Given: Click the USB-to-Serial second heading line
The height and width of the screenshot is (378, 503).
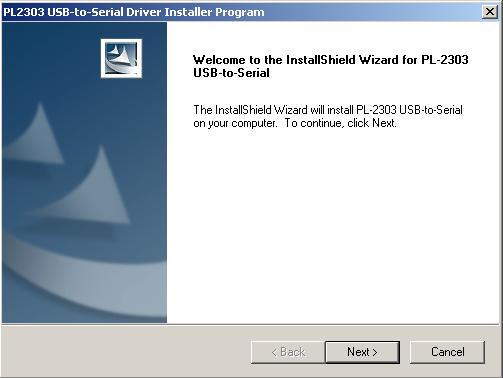Looking at the screenshot, I should pyautogui.click(x=231, y=73).
